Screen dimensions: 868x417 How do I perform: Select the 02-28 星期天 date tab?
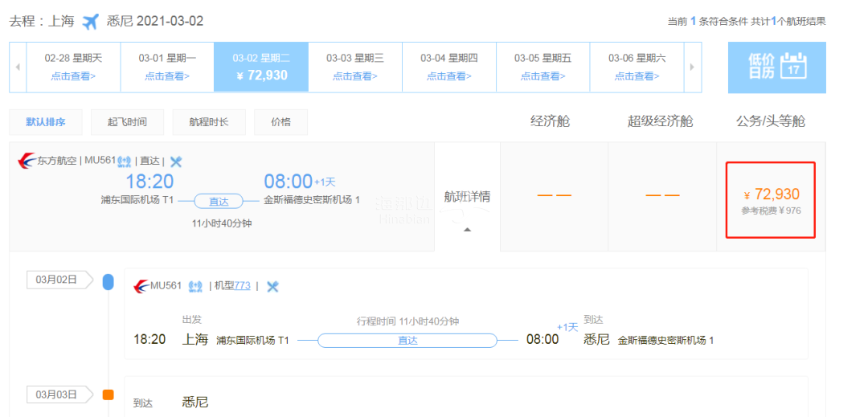click(73, 67)
